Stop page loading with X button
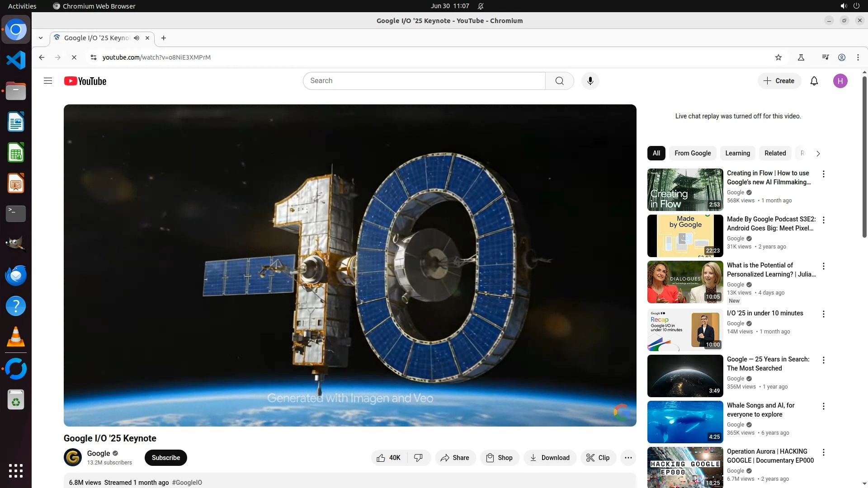This screenshot has height=488, width=868. tap(74, 57)
